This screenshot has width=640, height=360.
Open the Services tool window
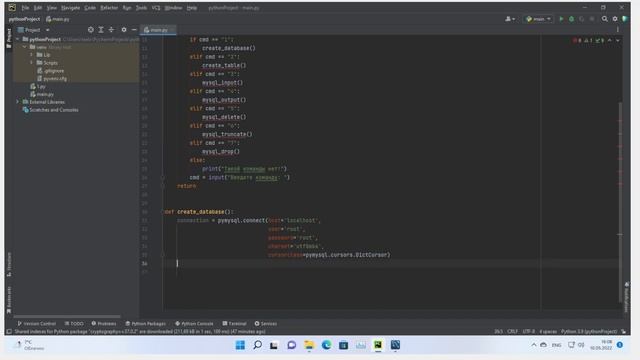coord(266,324)
